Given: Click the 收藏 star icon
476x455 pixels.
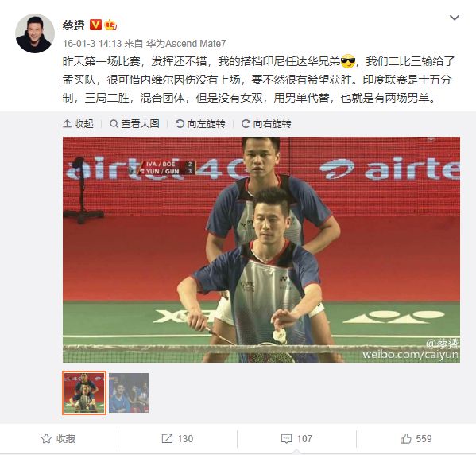Looking at the screenshot, I should tap(46, 438).
